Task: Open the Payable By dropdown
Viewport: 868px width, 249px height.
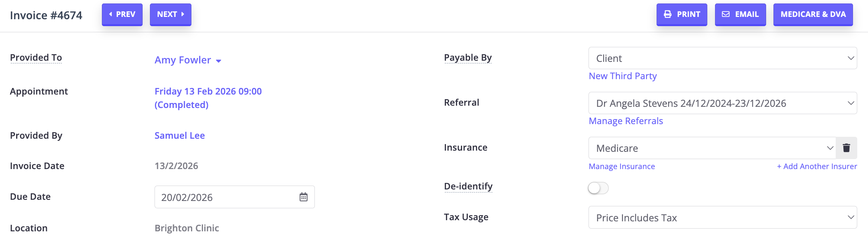Action: 722,58
